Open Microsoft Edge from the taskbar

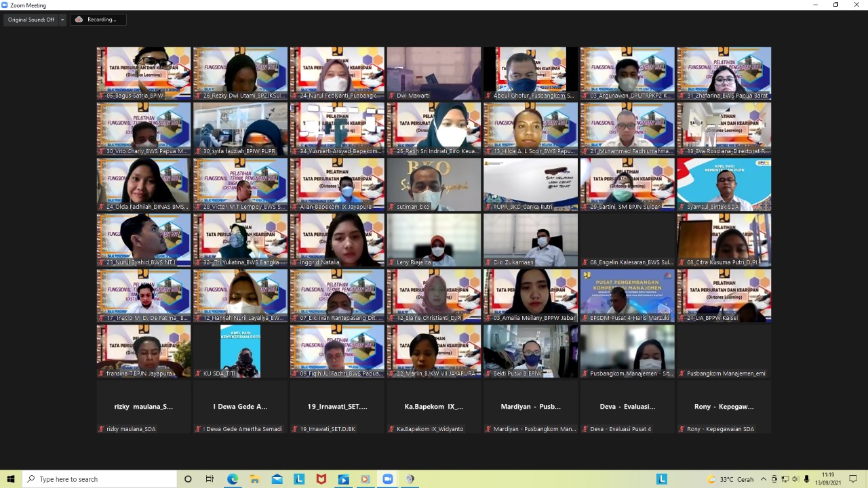[233, 479]
